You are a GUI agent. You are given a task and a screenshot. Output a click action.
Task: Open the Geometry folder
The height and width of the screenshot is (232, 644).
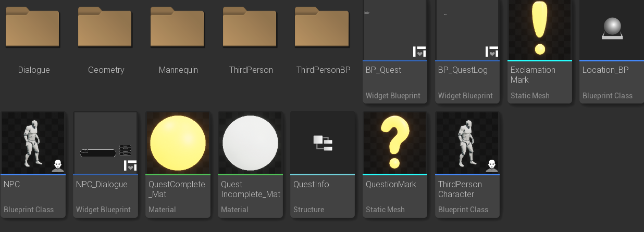pyautogui.click(x=106, y=26)
